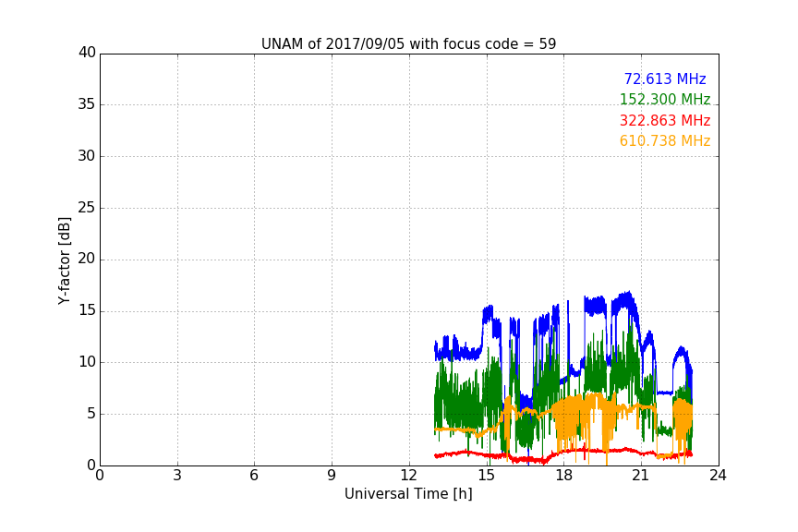Click the x-axis tick value 24
This screenshot has width=798, height=532.
(x=718, y=476)
